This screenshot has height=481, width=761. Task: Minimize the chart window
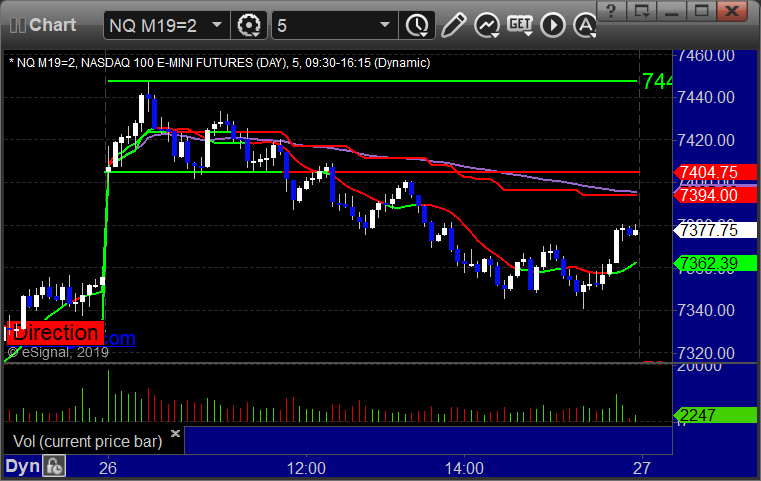671,10
